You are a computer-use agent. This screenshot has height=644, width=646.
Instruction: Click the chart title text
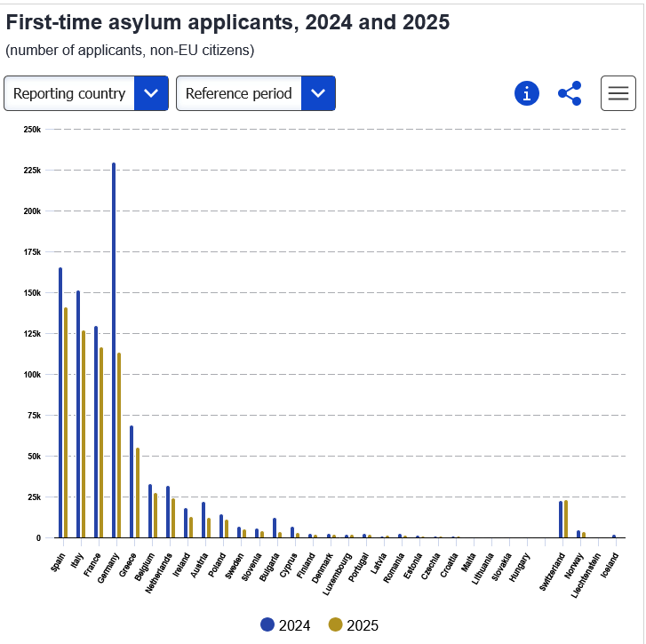227,22
